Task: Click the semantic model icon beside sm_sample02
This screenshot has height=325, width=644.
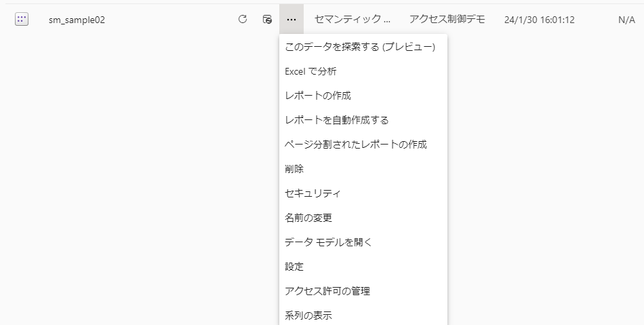Action: point(22,19)
